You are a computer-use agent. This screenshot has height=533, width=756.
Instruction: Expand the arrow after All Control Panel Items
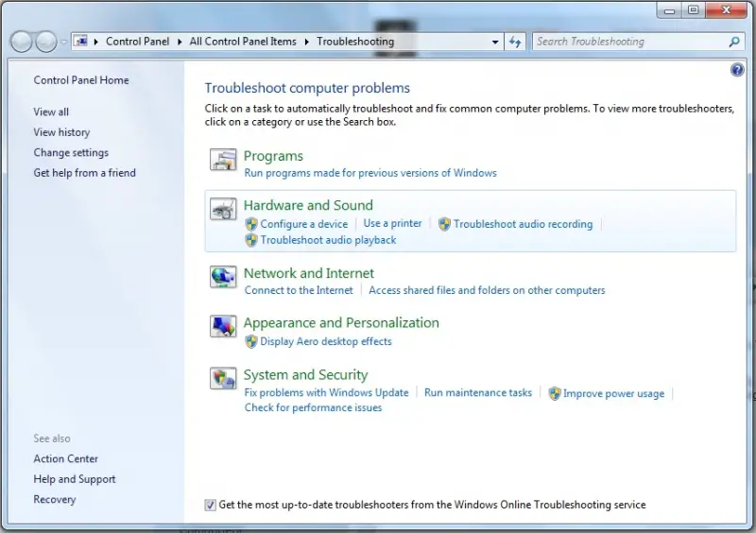tap(306, 42)
